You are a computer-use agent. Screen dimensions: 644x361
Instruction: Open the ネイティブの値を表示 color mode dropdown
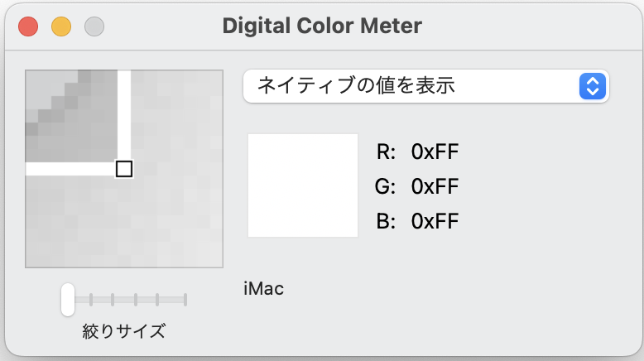point(414,86)
